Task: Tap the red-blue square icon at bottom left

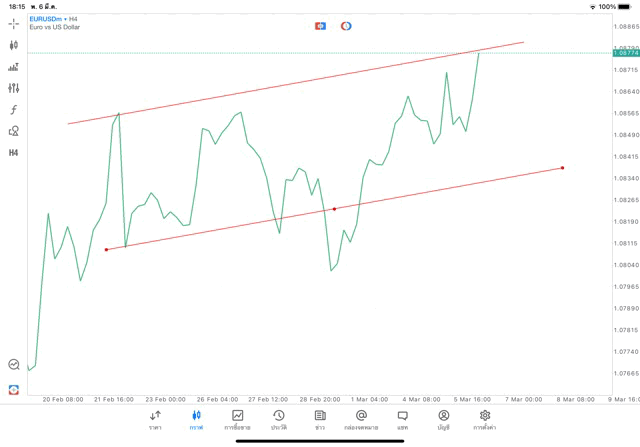Action: [13, 389]
